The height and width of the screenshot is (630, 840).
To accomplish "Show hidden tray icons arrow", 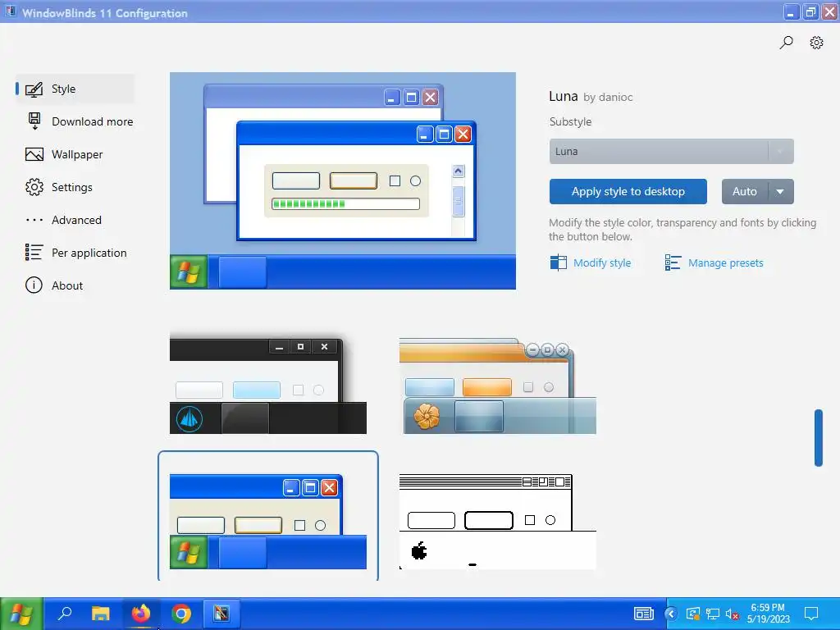I will pos(671,614).
